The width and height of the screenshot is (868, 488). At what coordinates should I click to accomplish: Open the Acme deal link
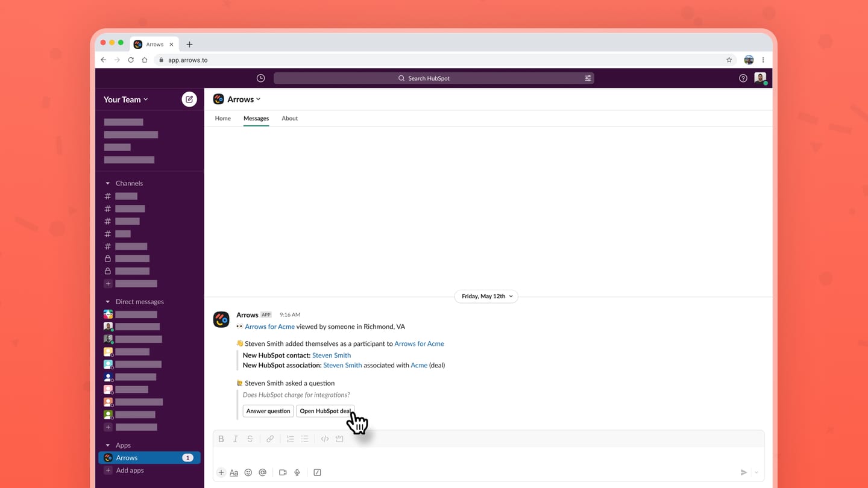[419, 365]
